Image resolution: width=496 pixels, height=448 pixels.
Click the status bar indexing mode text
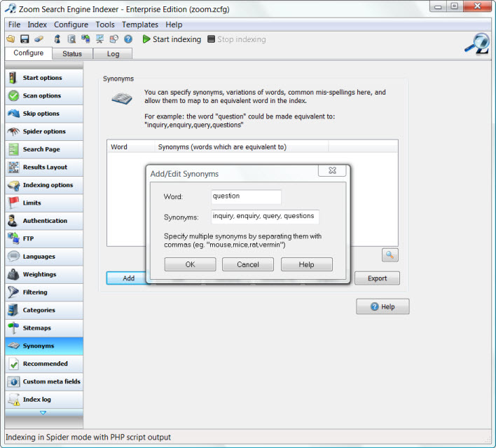tap(88, 437)
